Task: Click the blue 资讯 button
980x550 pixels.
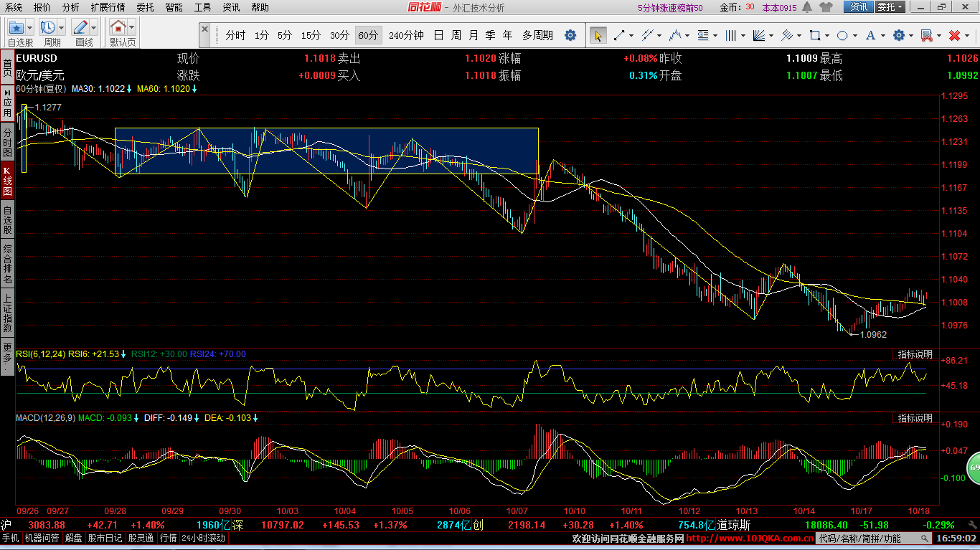Action: tap(859, 7)
